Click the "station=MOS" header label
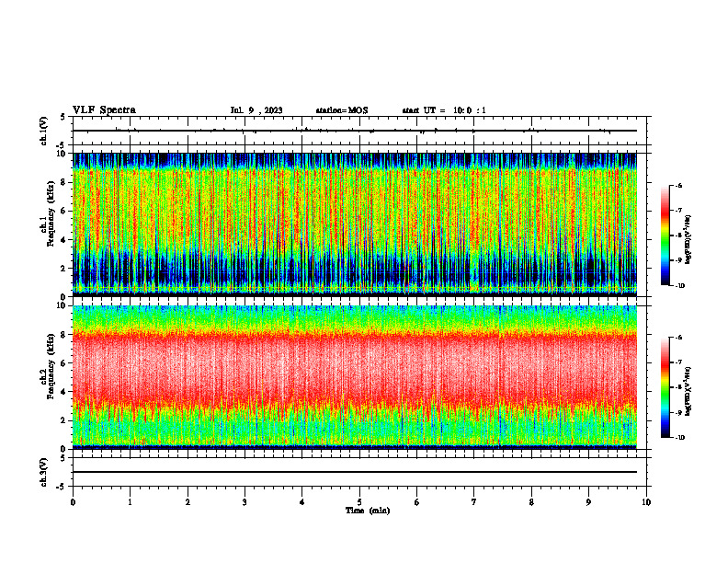 [x=342, y=110]
